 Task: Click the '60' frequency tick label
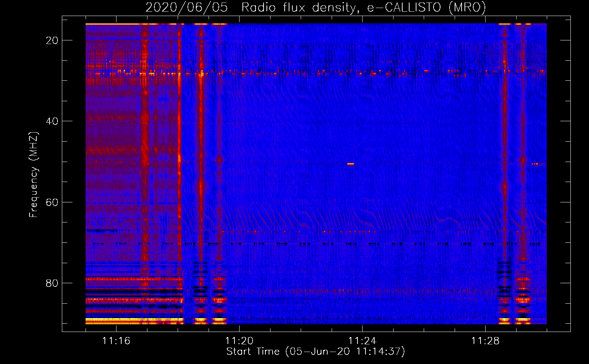tap(52, 202)
